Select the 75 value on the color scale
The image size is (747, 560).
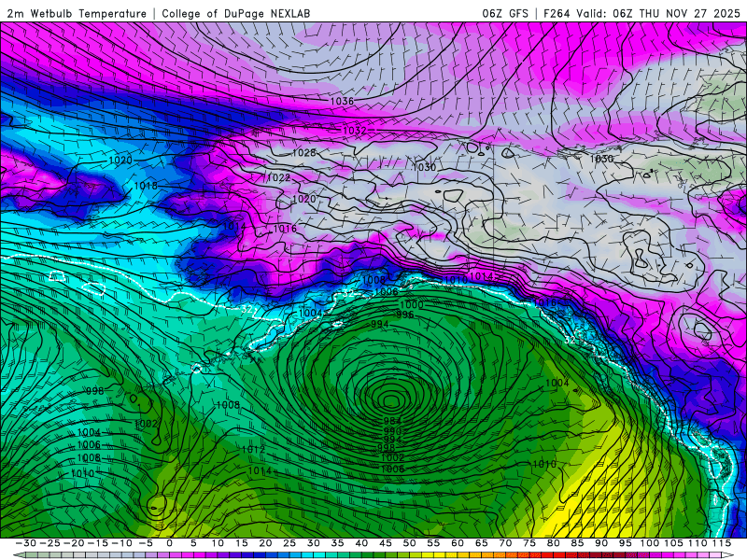pyautogui.click(x=529, y=543)
